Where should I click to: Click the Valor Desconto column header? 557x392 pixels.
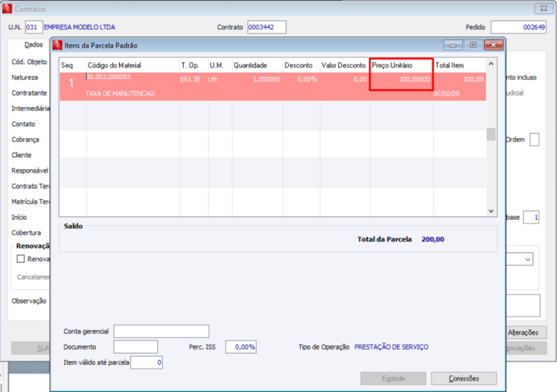(344, 65)
